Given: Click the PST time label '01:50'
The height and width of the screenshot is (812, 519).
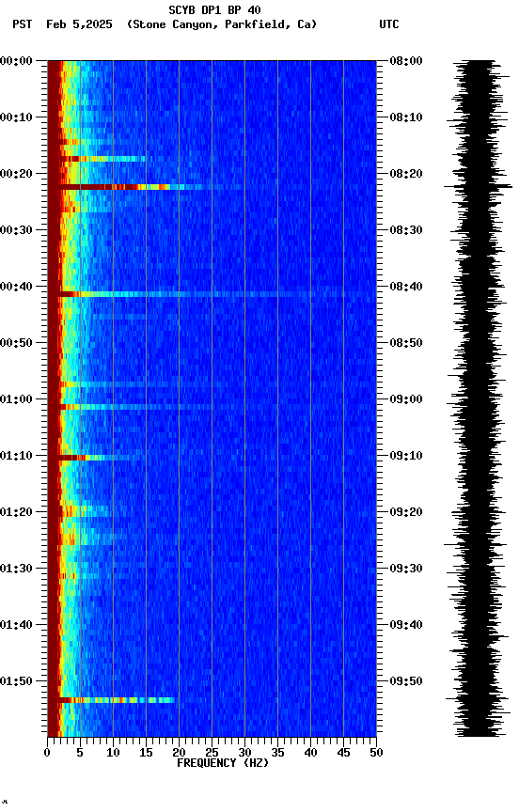Looking at the screenshot, I should [x=16, y=681].
